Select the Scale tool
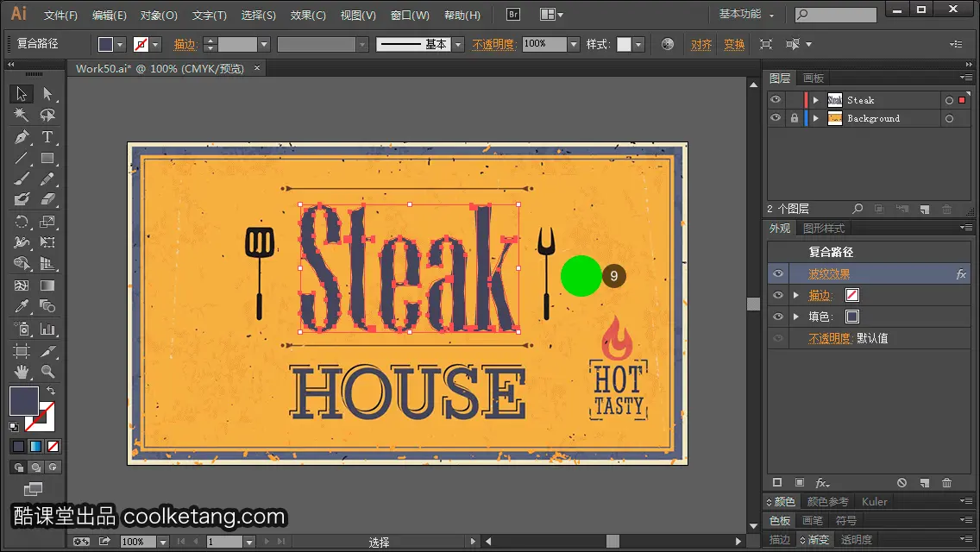 47,222
